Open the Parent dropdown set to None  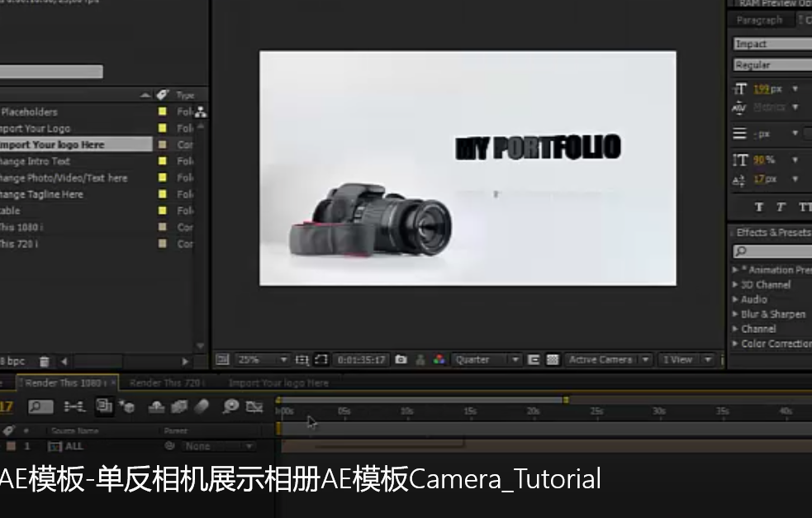point(219,446)
